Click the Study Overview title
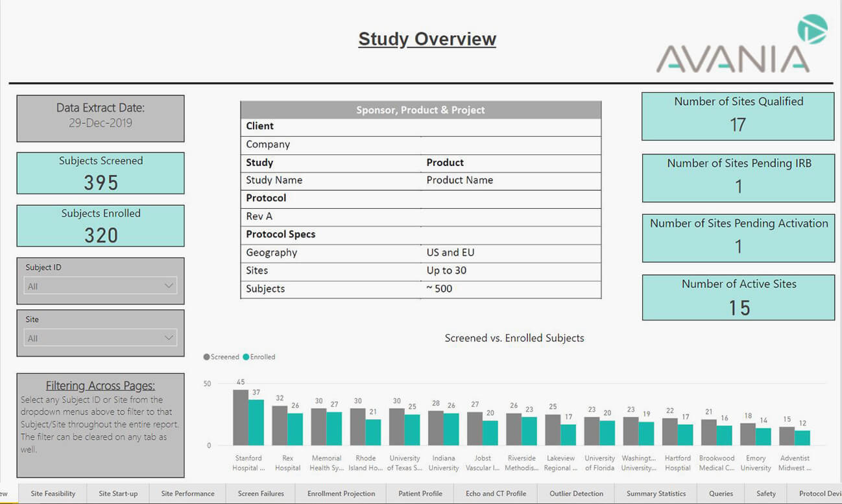842x504 pixels. (427, 39)
